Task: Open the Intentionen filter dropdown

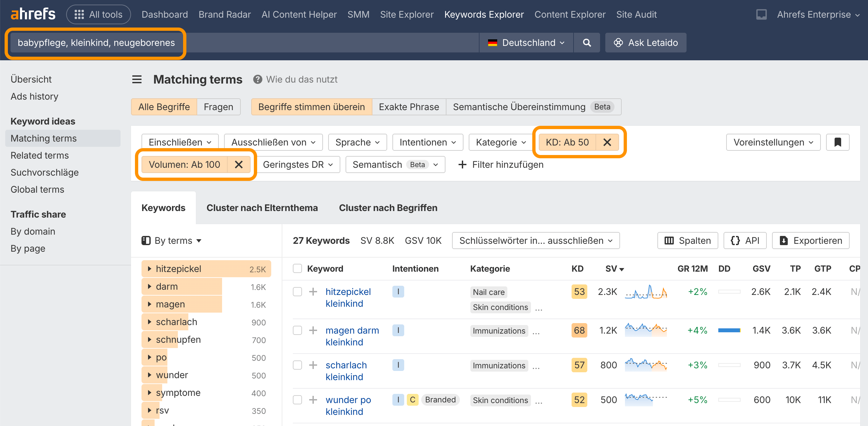Action: [x=427, y=142]
